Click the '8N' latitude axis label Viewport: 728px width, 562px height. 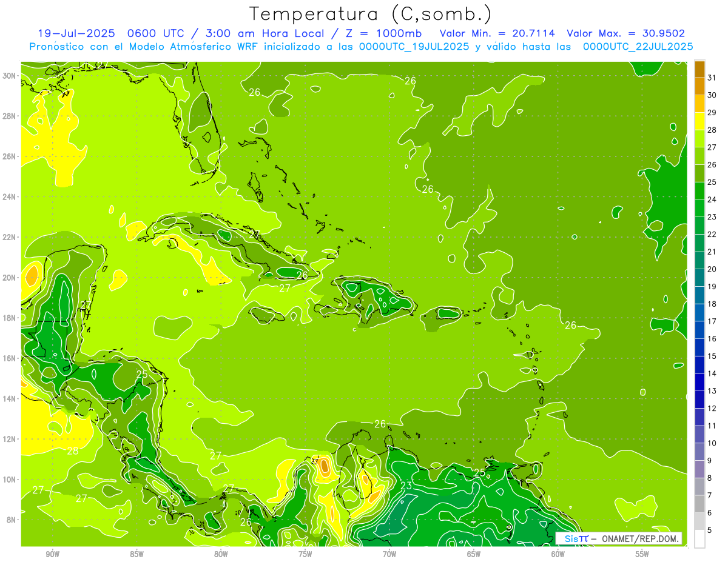pos(12,520)
